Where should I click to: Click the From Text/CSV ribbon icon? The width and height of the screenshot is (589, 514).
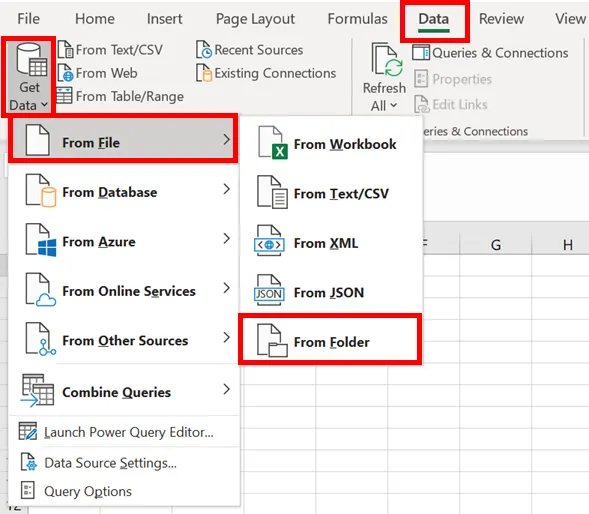[65, 50]
